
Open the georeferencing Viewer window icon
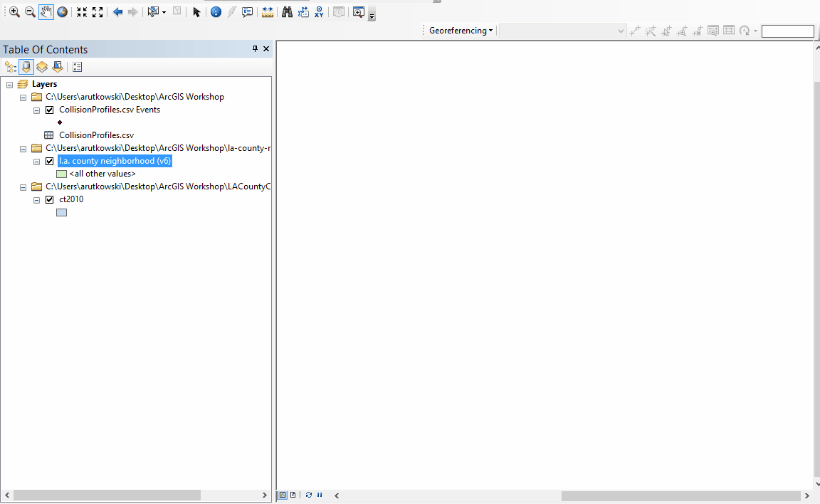click(x=713, y=31)
